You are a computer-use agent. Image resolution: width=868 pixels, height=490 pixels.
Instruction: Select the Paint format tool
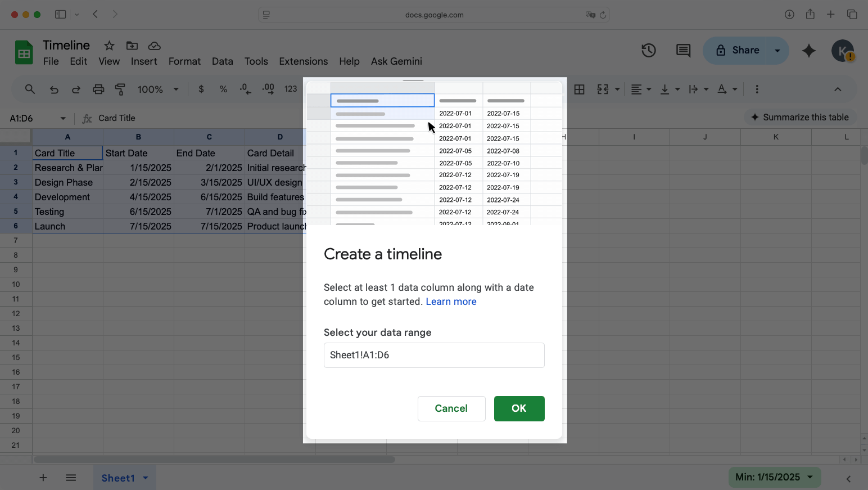[120, 89]
